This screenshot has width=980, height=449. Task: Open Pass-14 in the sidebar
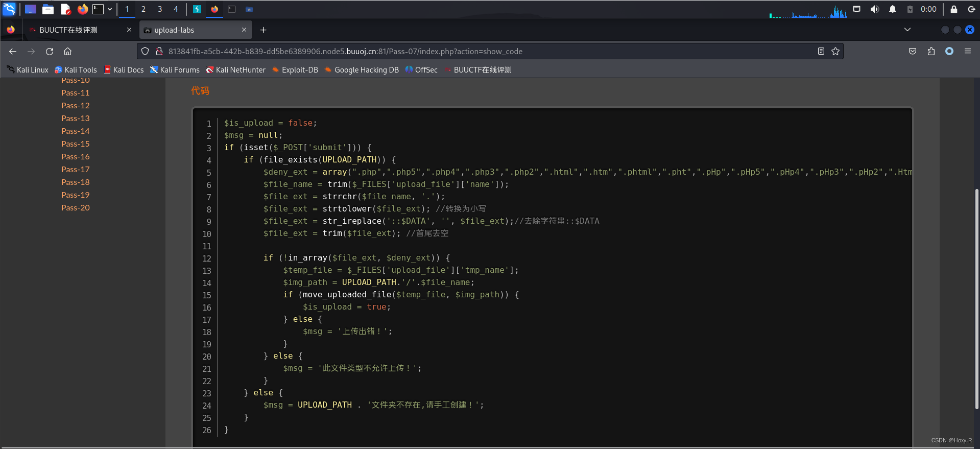coord(76,131)
